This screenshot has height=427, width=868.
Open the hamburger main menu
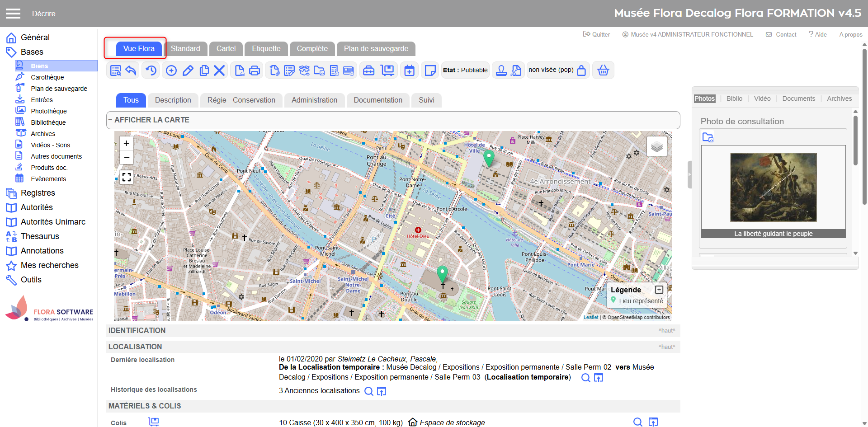pos(13,14)
